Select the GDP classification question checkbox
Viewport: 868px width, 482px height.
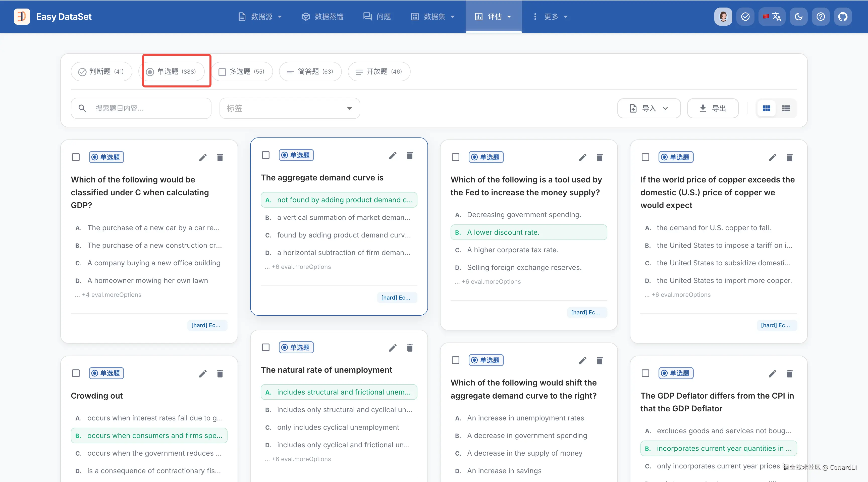(76, 157)
